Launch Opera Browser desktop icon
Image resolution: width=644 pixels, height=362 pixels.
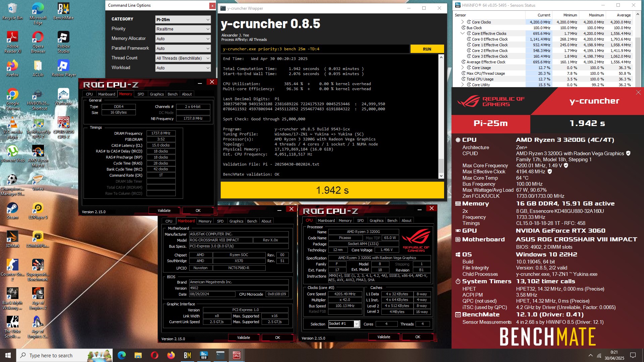click(x=38, y=42)
